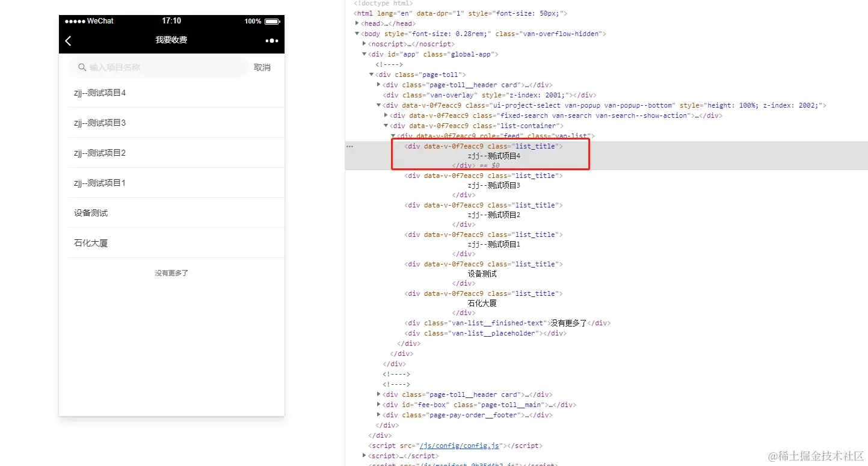Select the van-list__finished-text div row

(x=507, y=323)
